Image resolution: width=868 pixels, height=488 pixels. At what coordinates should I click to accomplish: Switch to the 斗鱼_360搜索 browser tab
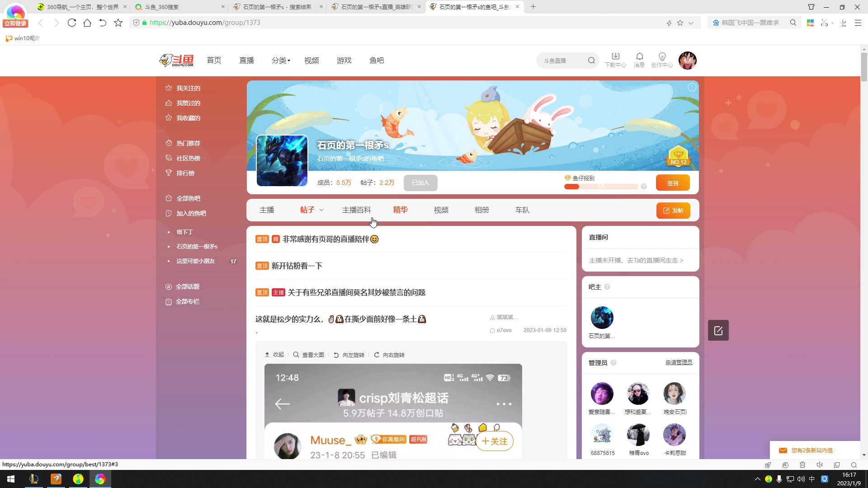pos(179,7)
